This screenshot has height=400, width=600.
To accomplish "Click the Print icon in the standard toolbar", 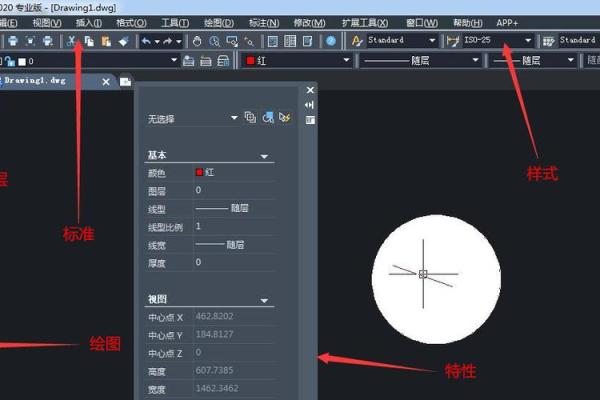I will point(13,41).
